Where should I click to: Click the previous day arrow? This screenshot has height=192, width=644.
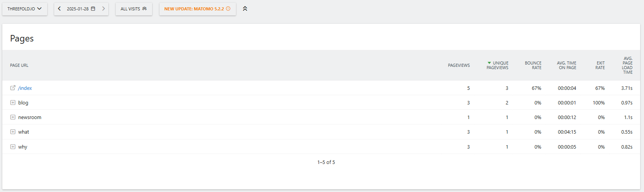pyautogui.click(x=60, y=8)
